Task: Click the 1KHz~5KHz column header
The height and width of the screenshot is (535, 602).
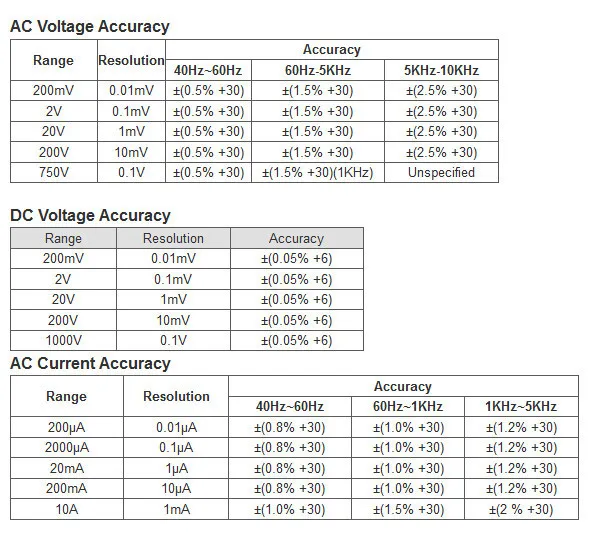Action: coord(521,406)
